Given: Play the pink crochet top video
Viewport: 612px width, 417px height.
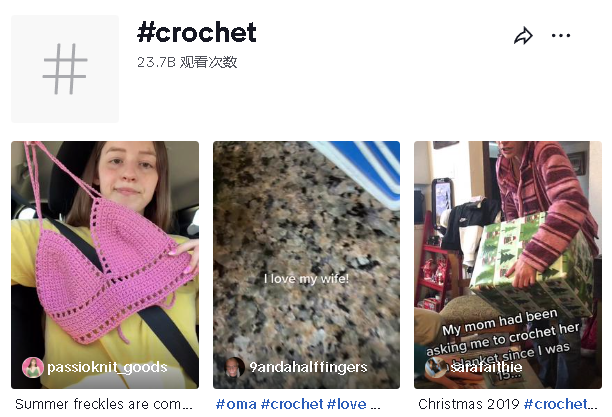Looking at the screenshot, I should [105, 265].
